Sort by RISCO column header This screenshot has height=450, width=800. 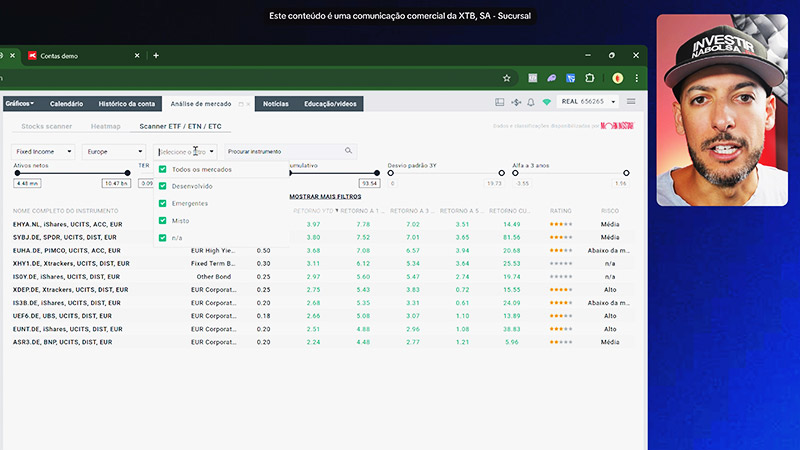pos(610,211)
